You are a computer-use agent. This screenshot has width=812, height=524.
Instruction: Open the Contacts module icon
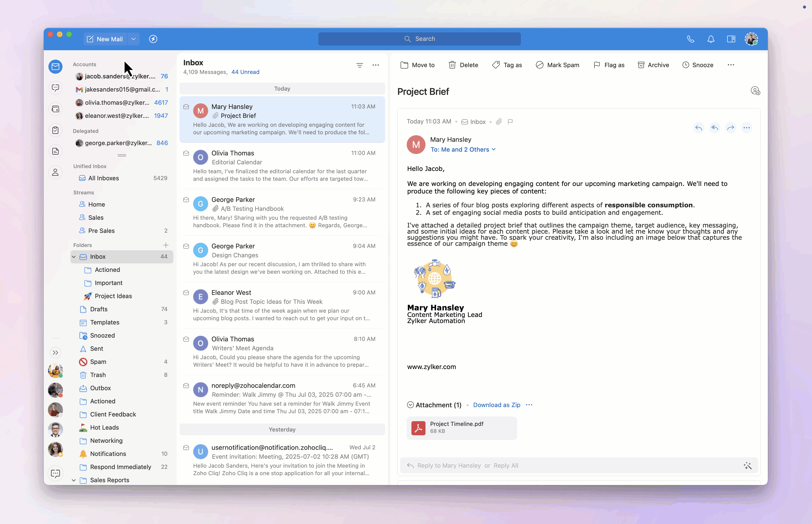click(x=55, y=172)
